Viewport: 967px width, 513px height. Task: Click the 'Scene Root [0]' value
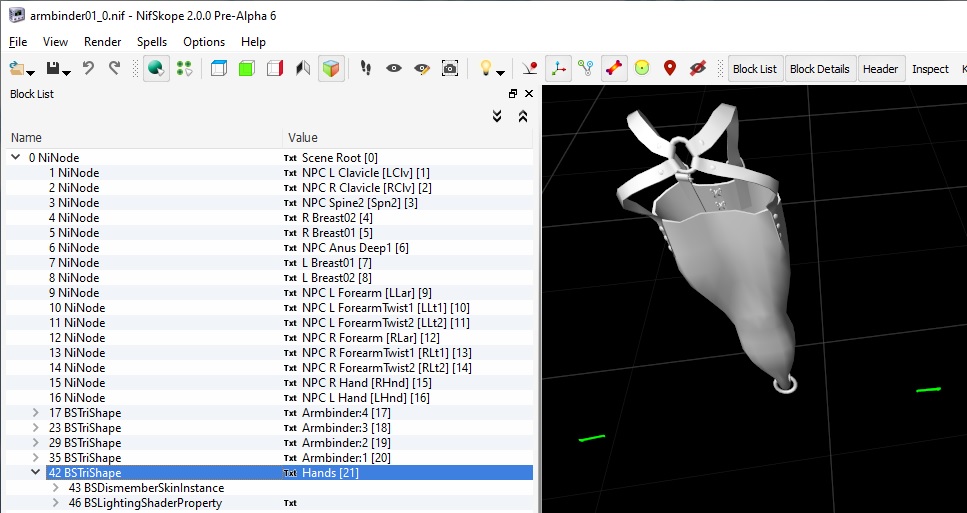(340, 158)
